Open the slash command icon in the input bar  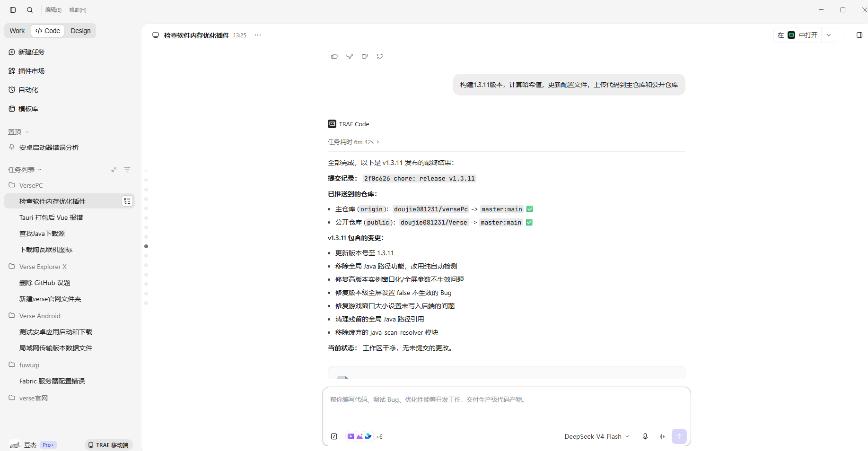(334, 436)
